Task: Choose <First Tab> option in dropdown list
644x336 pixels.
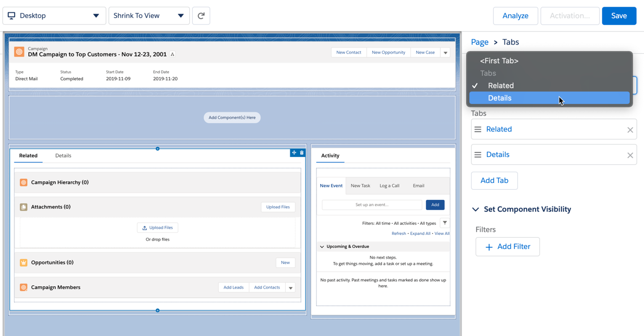Action: [499, 61]
